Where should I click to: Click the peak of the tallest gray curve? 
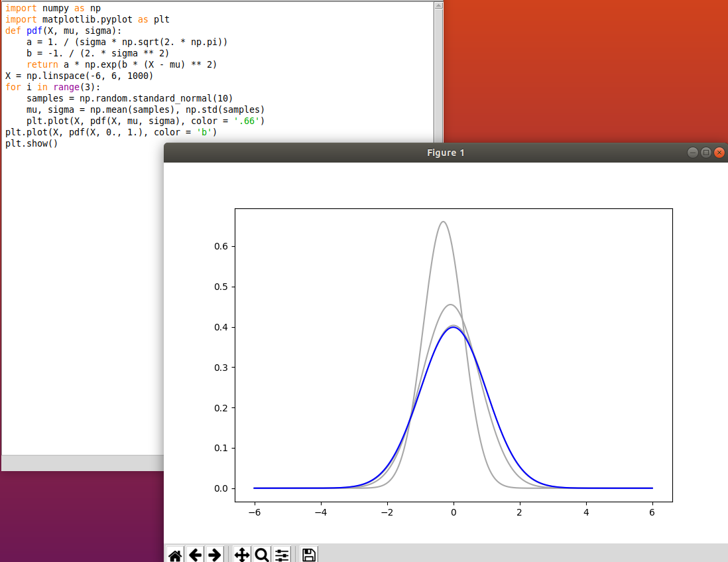click(444, 222)
